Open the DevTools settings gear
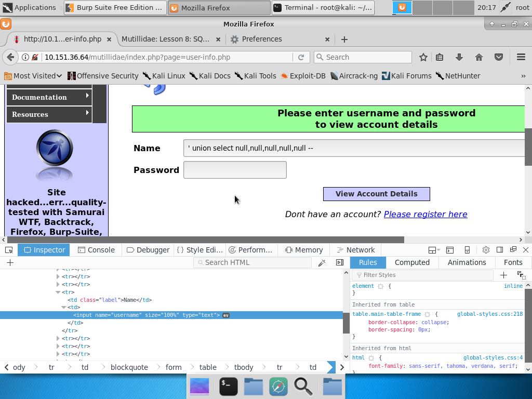This screenshot has height=399, width=532. tap(486, 250)
